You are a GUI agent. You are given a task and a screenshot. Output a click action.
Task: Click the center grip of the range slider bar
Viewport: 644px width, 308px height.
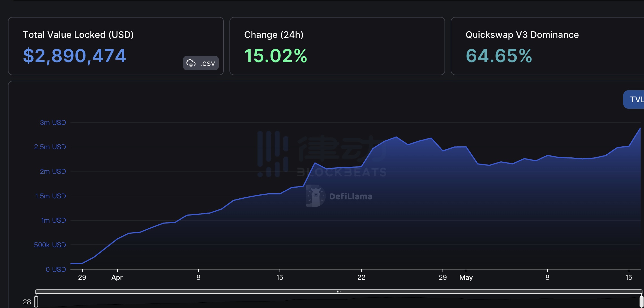pos(339,291)
